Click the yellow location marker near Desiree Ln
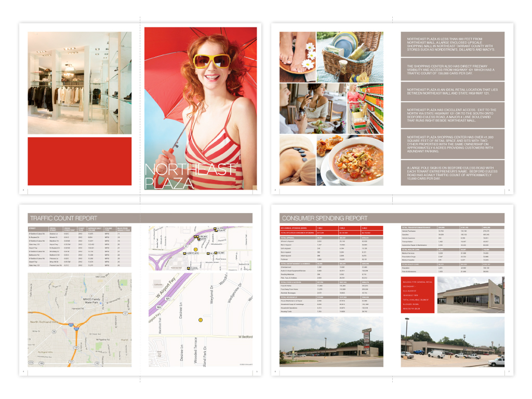 (x=201, y=320)
